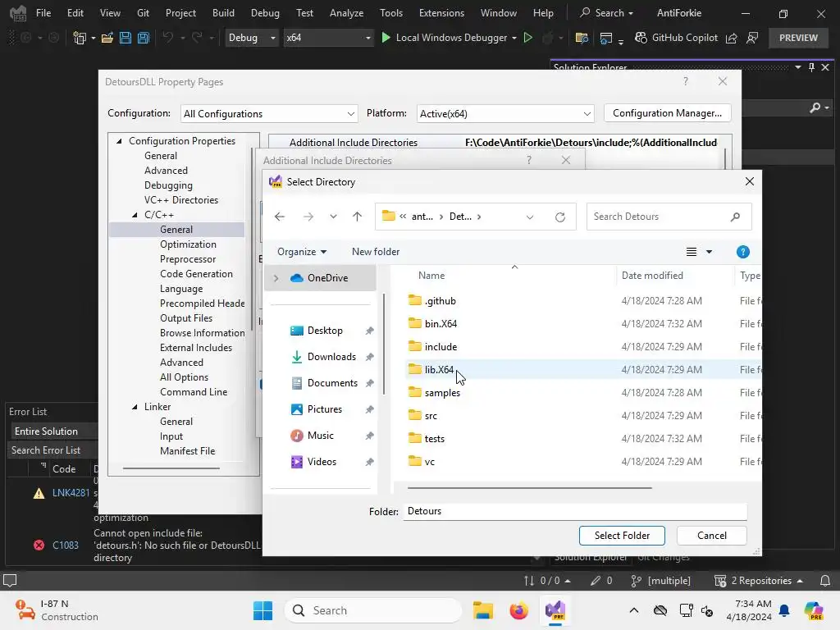This screenshot has width=840, height=630.
Task: Click notifications bell in Visual Studio status bar
Action: [x=825, y=581]
